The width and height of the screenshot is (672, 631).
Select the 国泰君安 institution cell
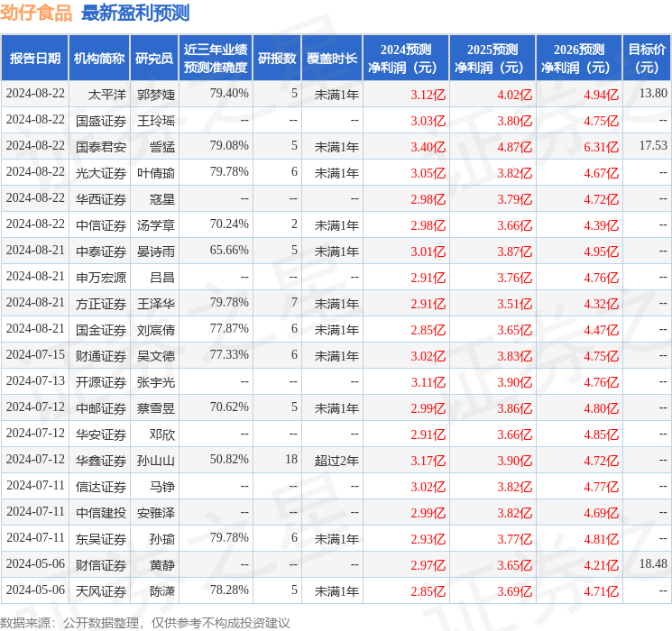(x=101, y=147)
